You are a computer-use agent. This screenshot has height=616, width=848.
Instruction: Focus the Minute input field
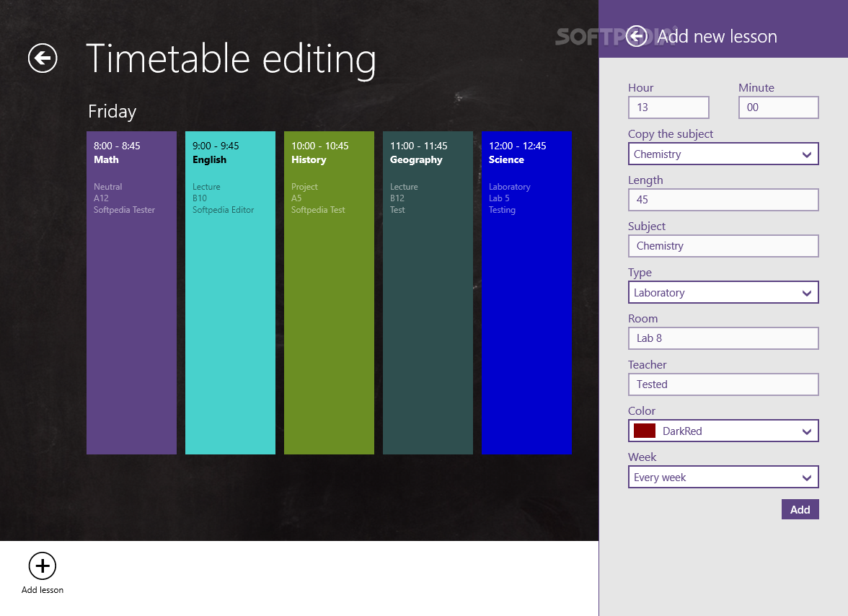coord(778,107)
